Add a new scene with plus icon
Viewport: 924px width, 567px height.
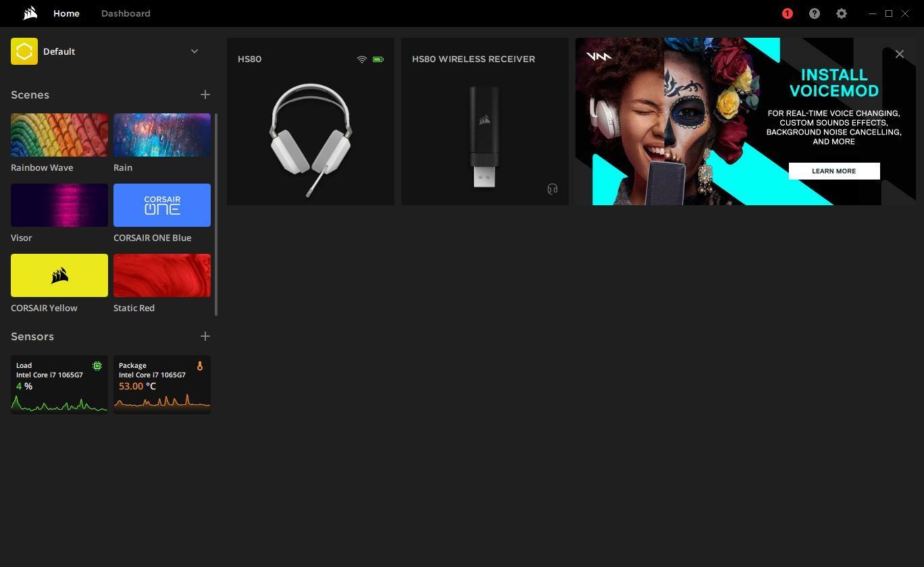205,94
